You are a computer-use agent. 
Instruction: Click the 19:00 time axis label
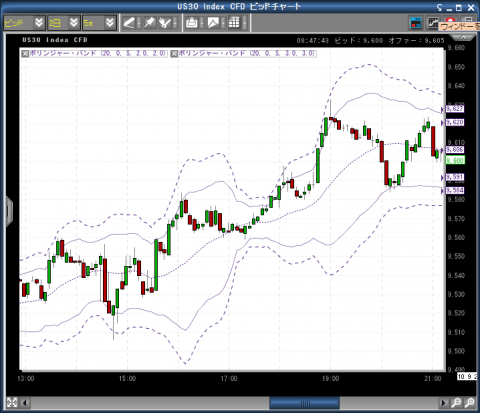(x=330, y=378)
